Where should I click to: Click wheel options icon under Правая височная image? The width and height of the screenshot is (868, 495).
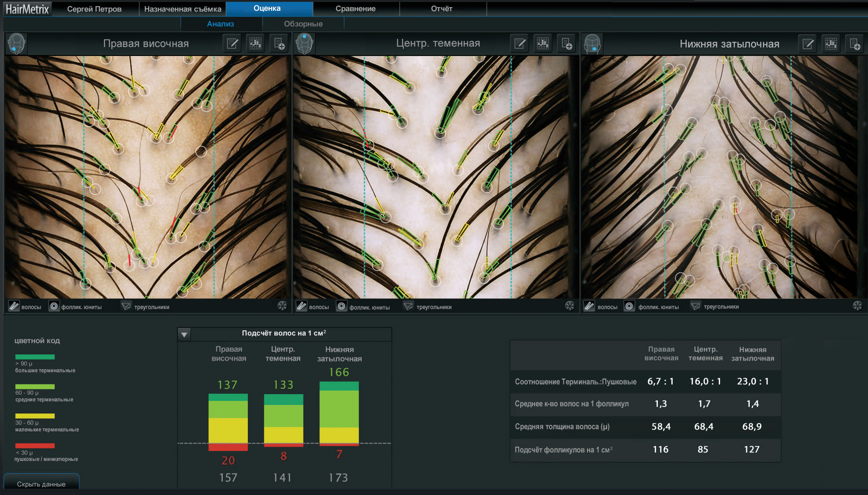tap(282, 306)
